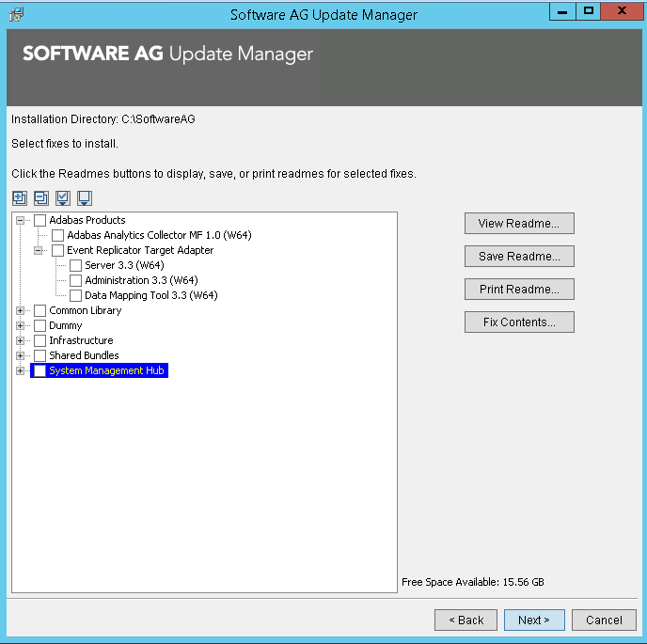Expand the Infrastructure tree node
Screen dimensions: 647x644
21,340
